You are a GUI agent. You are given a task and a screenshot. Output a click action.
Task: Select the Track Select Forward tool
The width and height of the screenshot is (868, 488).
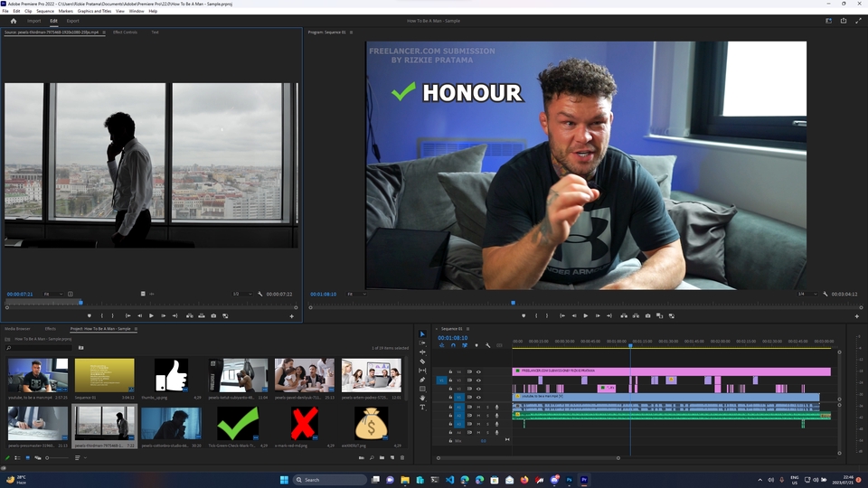pos(422,343)
